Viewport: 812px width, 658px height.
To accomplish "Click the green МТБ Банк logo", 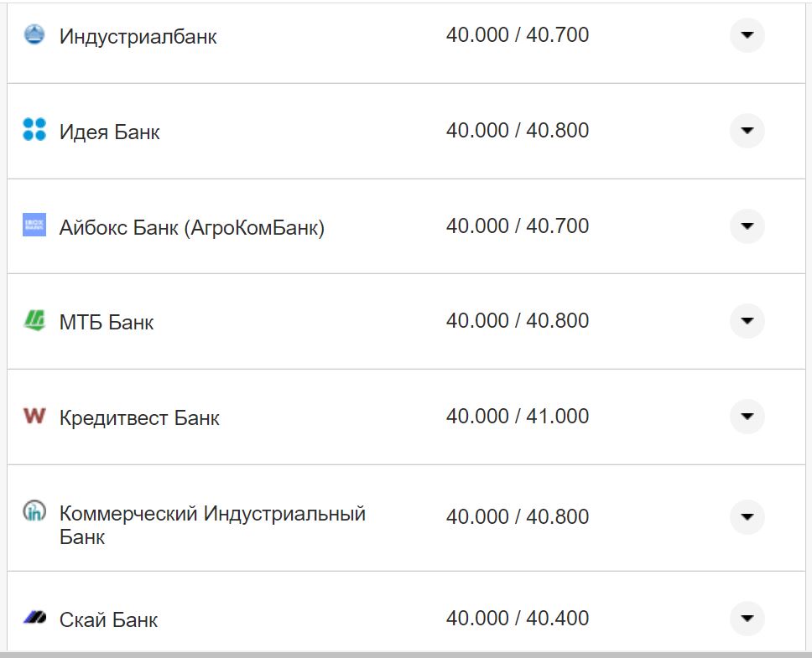I will (x=34, y=321).
